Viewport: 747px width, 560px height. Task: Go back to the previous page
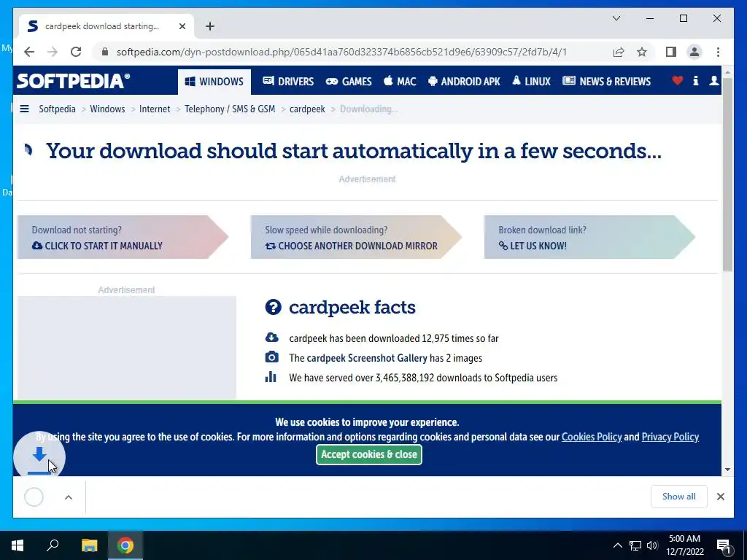(x=29, y=52)
